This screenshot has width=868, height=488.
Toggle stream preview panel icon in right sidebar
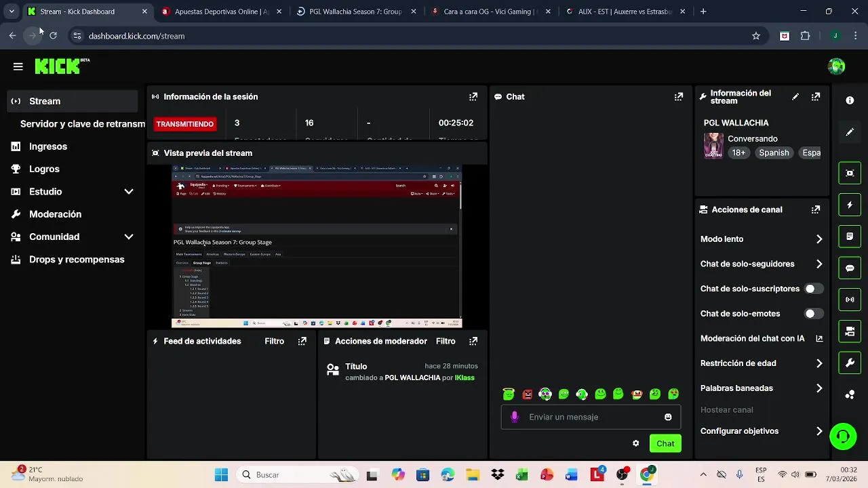(x=850, y=173)
